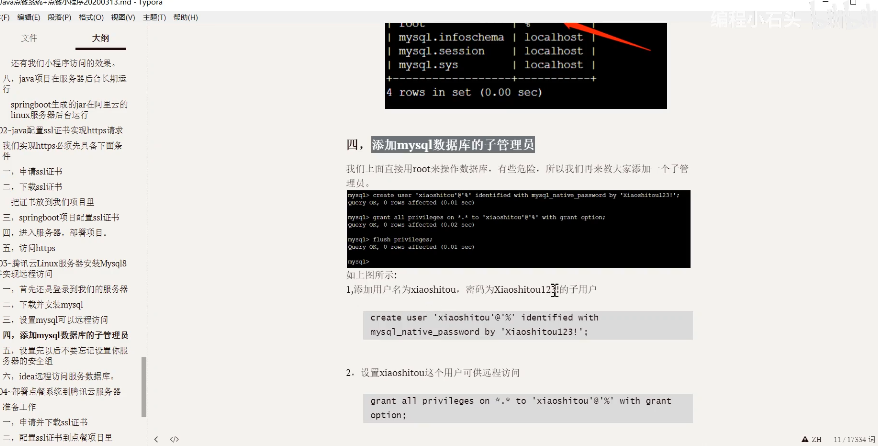
Task: Click the line 1,添加用户名为xiaoshitou
Action: (471, 289)
